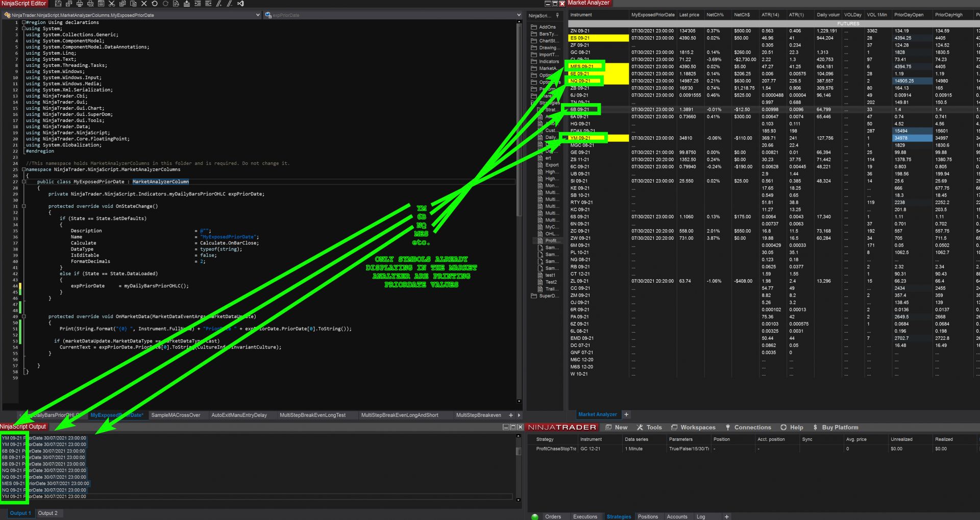Switch to the Accounts tab
This screenshot has height=520, width=980.
(x=677, y=517)
